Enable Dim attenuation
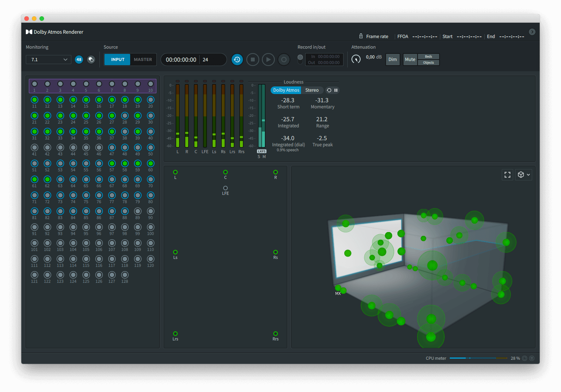The image size is (561, 392). (x=393, y=59)
